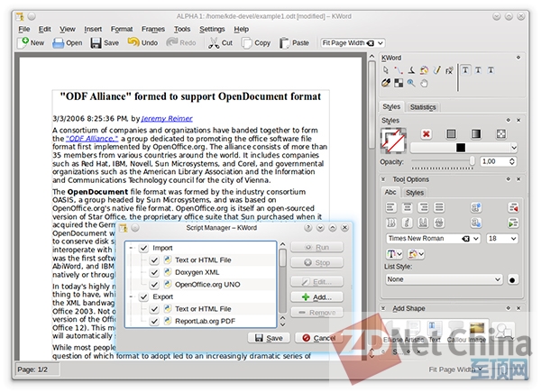541x392 pixels.
Task: Click the Save floppy icon in the main toolbar
Action: (x=96, y=43)
